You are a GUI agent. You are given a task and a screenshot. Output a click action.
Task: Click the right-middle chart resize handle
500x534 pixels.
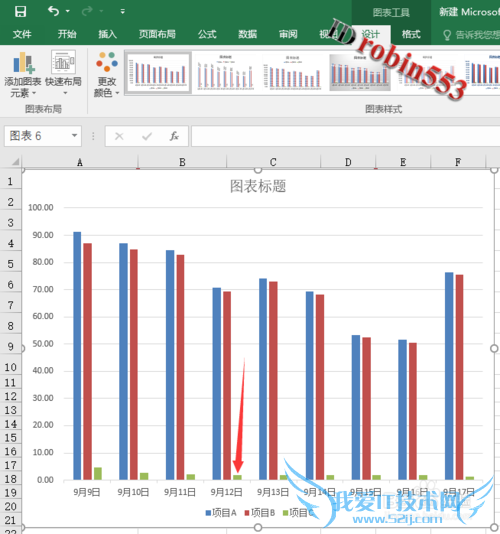coord(494,348)
